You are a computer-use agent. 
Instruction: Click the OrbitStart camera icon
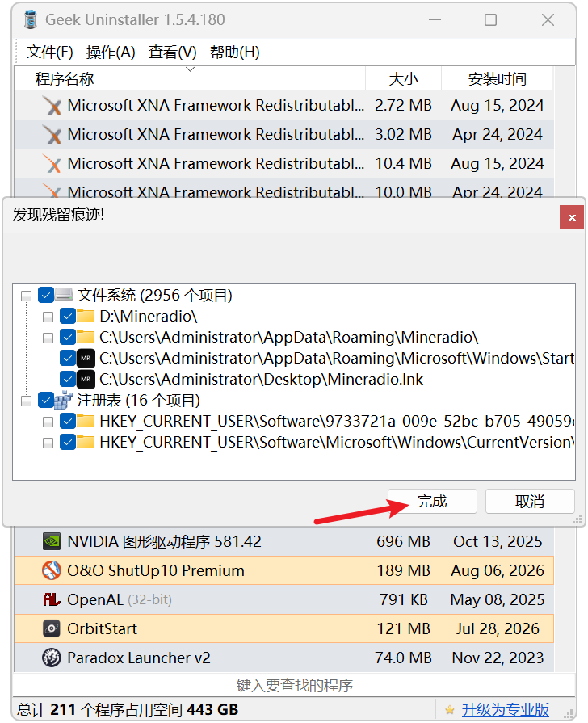tap(52, 628)
